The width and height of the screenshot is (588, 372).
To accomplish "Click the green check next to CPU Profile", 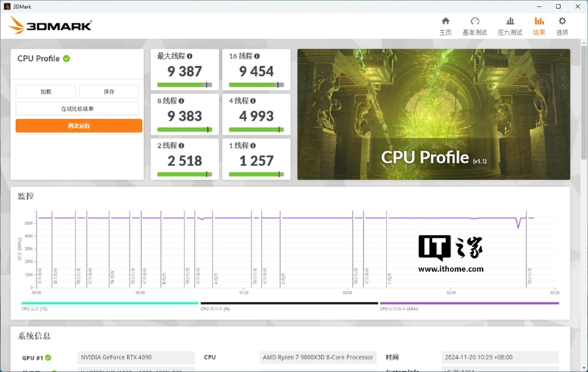I will click(x=66, y=59).
